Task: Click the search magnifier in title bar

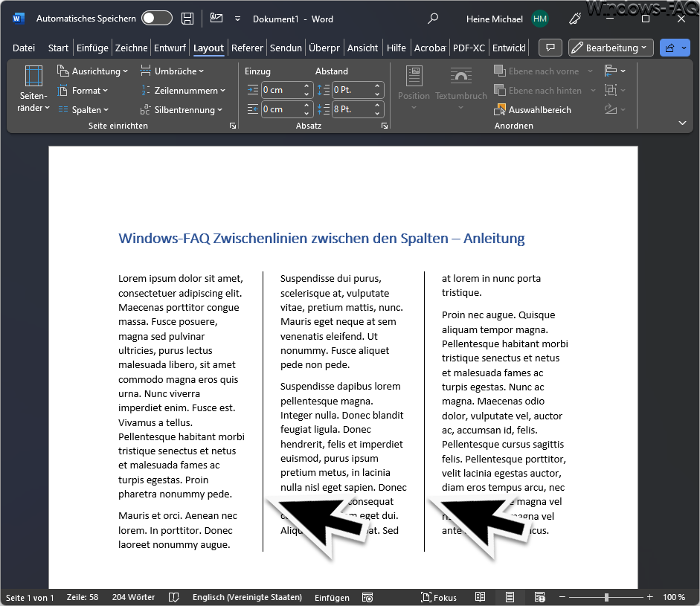Action: tap(433, 19)
